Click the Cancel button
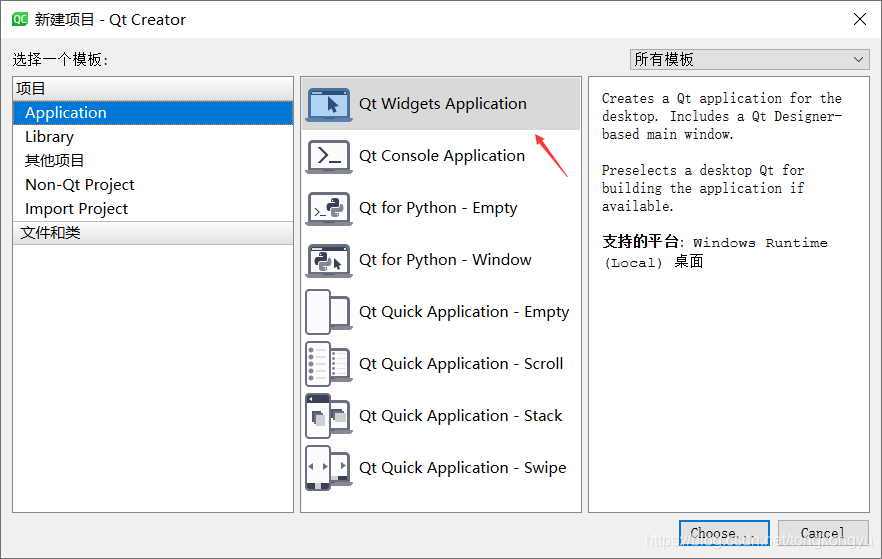 point(823,533)
